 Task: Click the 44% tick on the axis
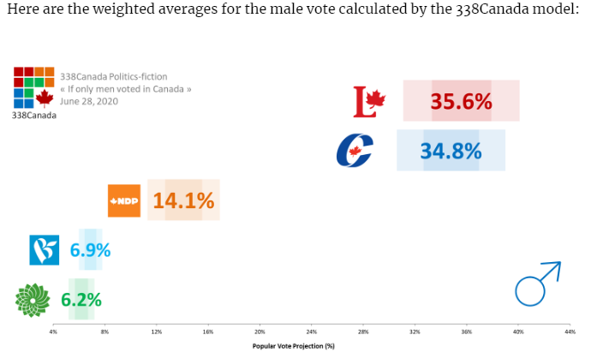570,331
